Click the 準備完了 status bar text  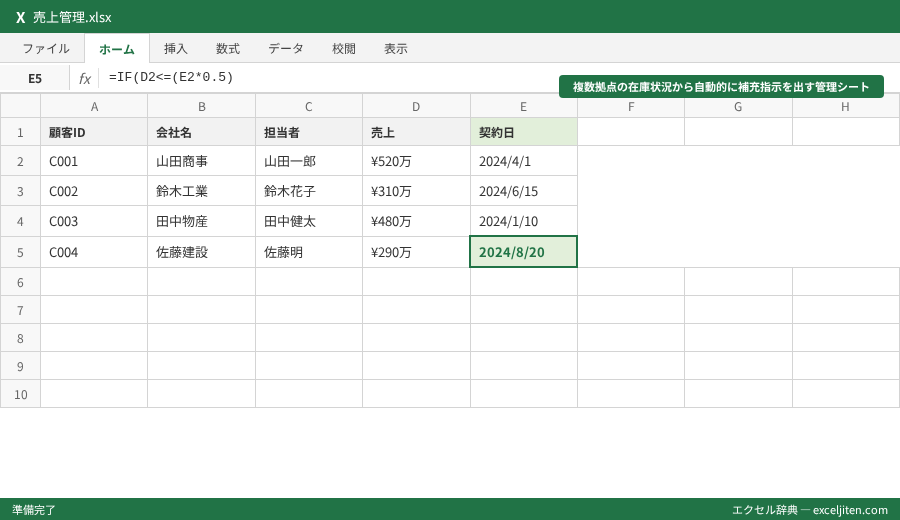[34, 510]
